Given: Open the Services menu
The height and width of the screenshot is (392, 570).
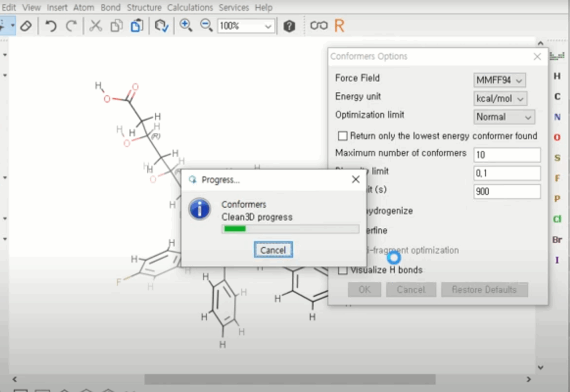Looking at the screenshot, I should point(234,7).
